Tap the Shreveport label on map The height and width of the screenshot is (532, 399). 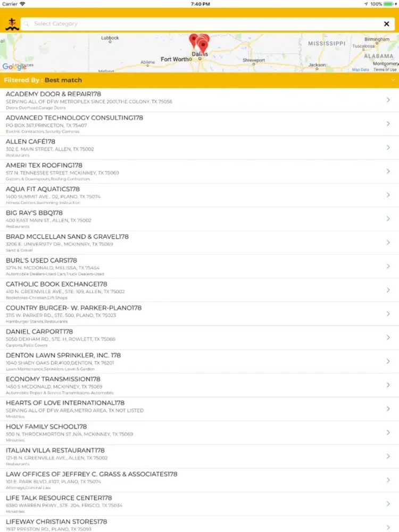tap(253, 60)
